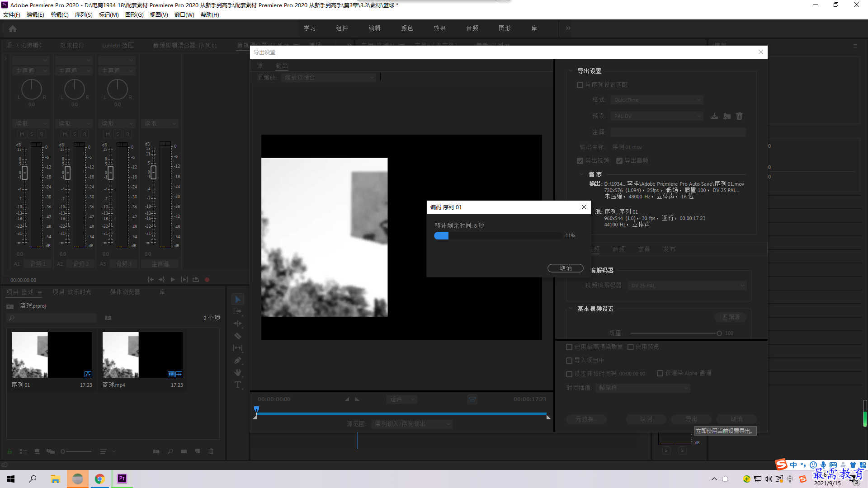
Task: Select the Ripple Edit tool
Action: 238,324
